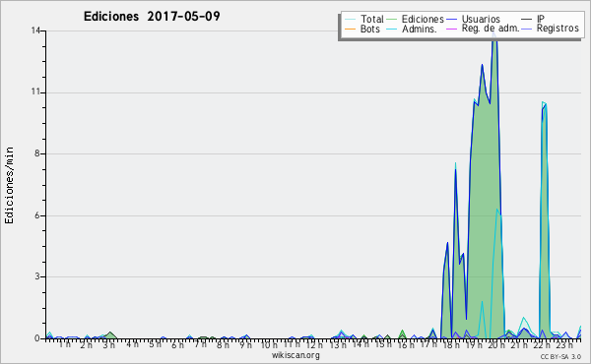Click the Total legend color line
The image size is (591, 364).
pyautogui.click(x=350, y=20)
